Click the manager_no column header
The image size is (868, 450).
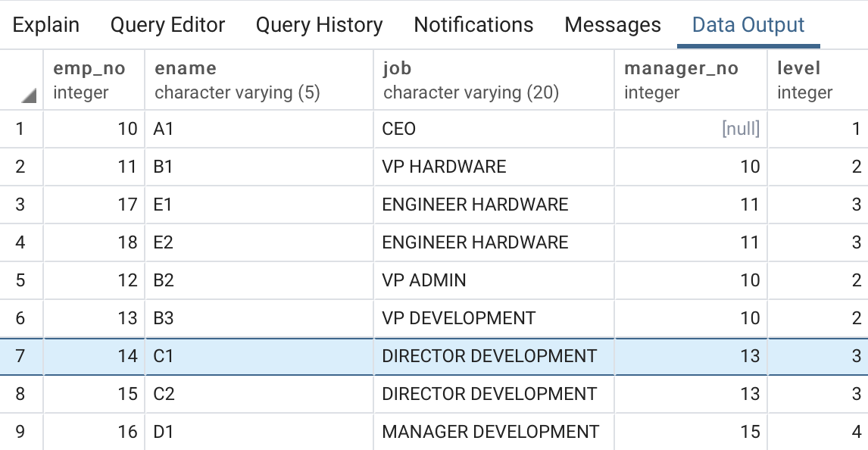[x=690, y=80]
